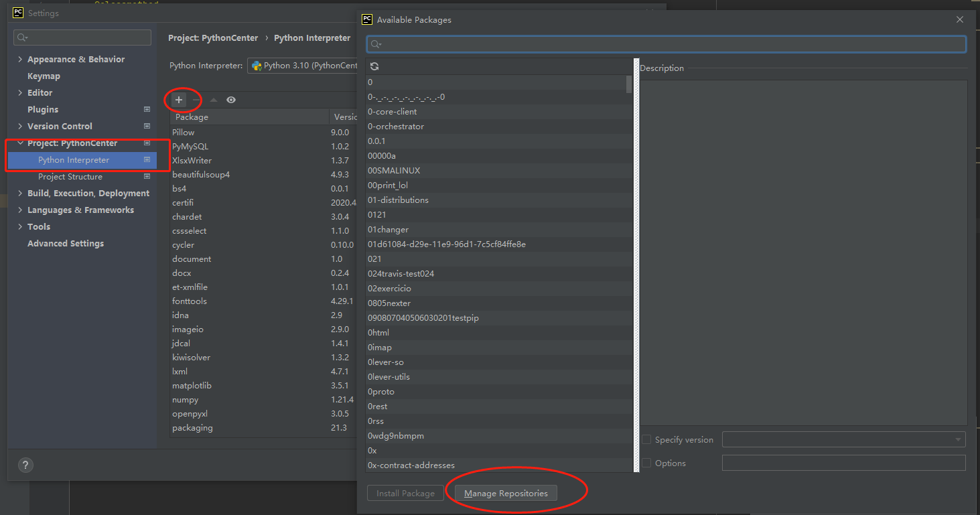Image resolution: width=980 pixels, height=515 pixels.
Task: Select the beautifulsoup4 package row
Action: (263, 174)
